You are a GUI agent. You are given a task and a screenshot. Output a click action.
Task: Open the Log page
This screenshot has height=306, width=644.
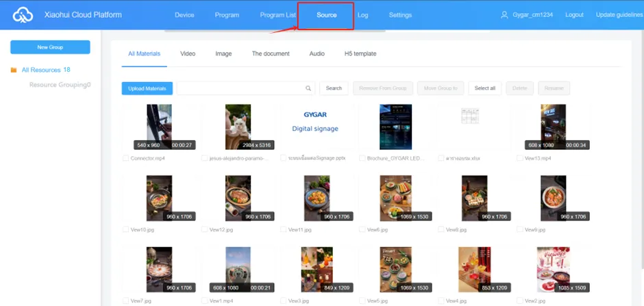tap(362, 15)
